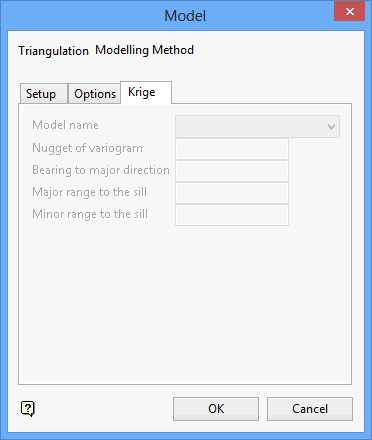Open the help icon with question mark
Viewport: 372px width, 440px height.
pyautogui.click(x=28, y=408)
